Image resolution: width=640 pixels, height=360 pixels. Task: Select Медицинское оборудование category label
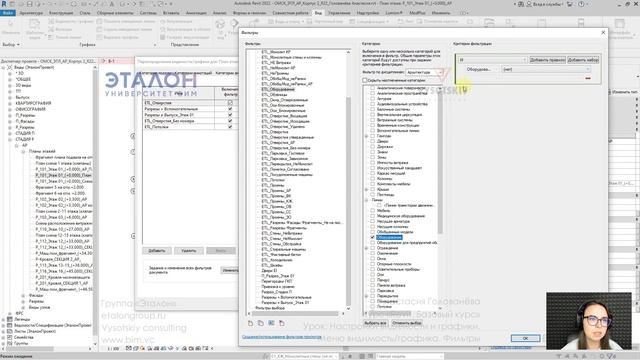[x=401, y=216]
